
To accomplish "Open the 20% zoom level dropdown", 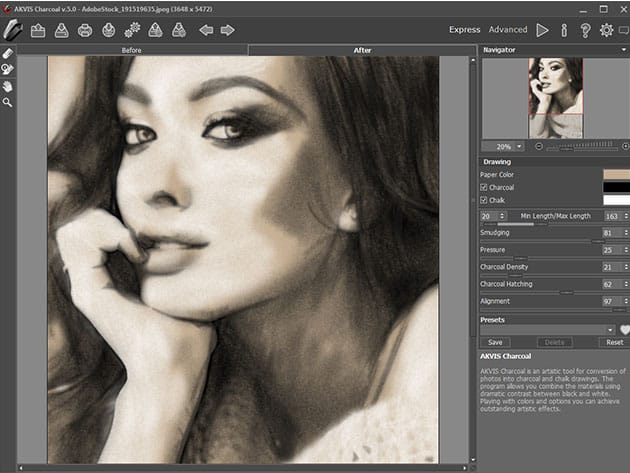I will [x=502, y=146].
